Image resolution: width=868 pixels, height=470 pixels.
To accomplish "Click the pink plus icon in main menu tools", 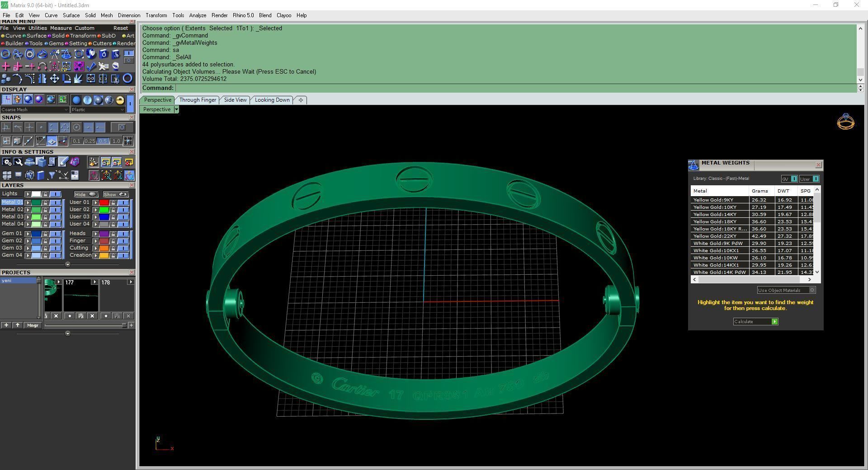I will coord(5,66).
